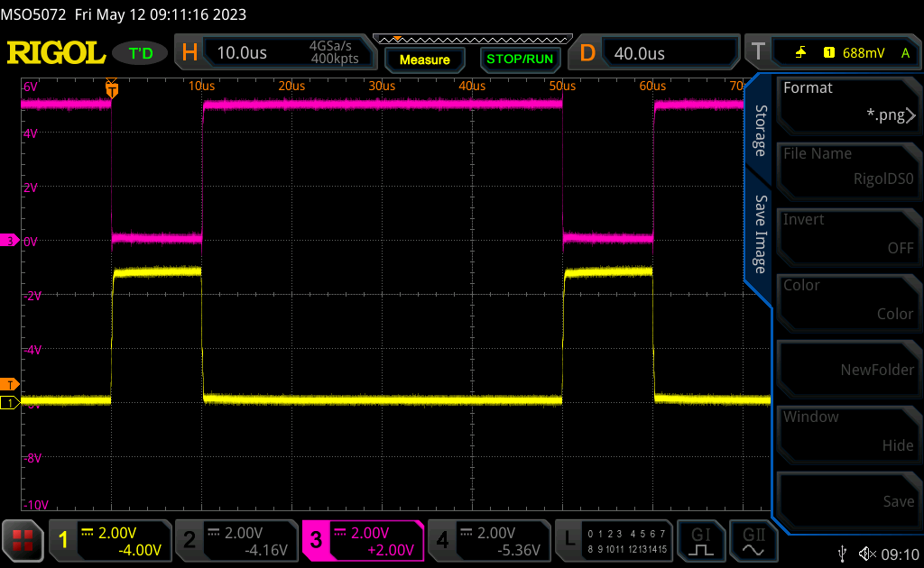Click the 30us time axis label

(382, 86)
